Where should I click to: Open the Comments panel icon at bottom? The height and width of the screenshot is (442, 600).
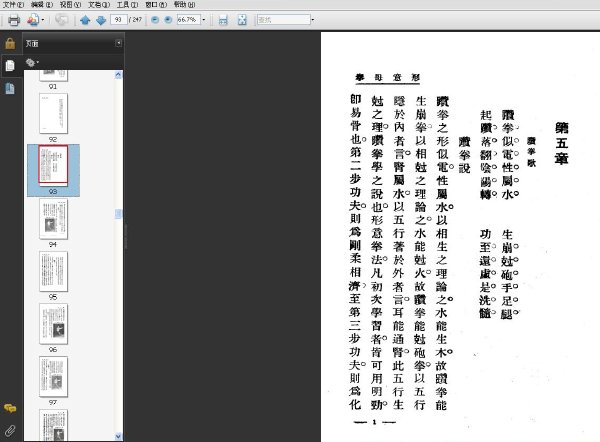click(x=10, y=408)
